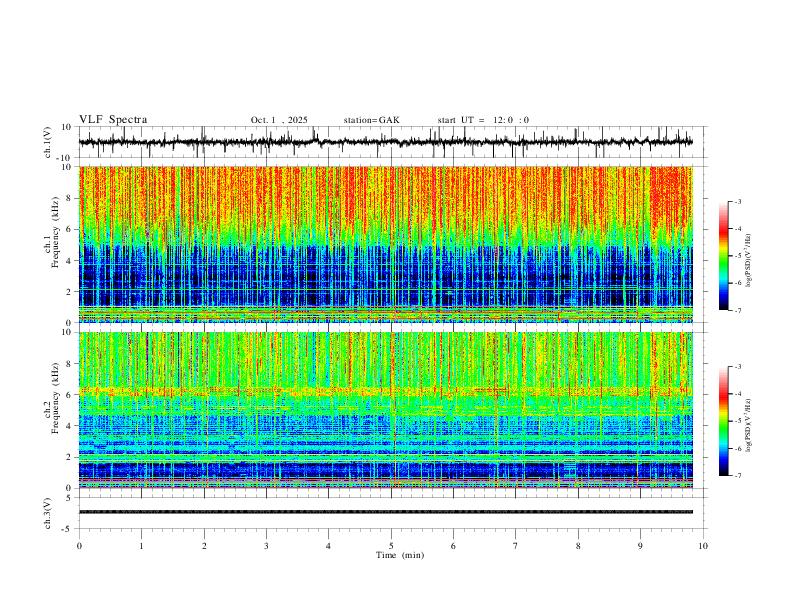Click time axis tick label "1"
The width and height of the screenshot is (792, 612).
click(x=141, y=546)
